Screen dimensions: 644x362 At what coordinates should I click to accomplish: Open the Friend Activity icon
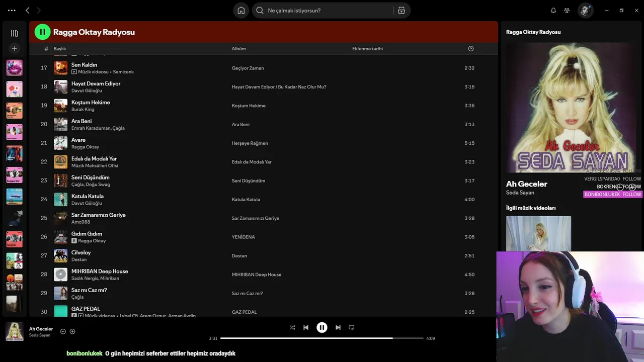567,11
